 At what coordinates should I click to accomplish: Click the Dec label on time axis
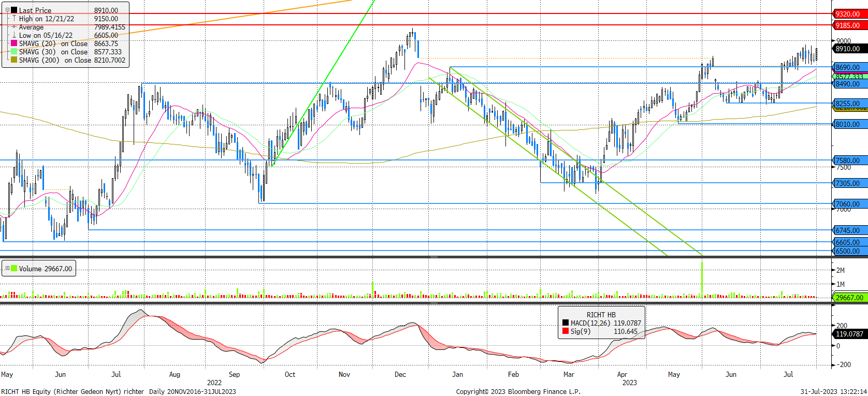pos(400,374)
